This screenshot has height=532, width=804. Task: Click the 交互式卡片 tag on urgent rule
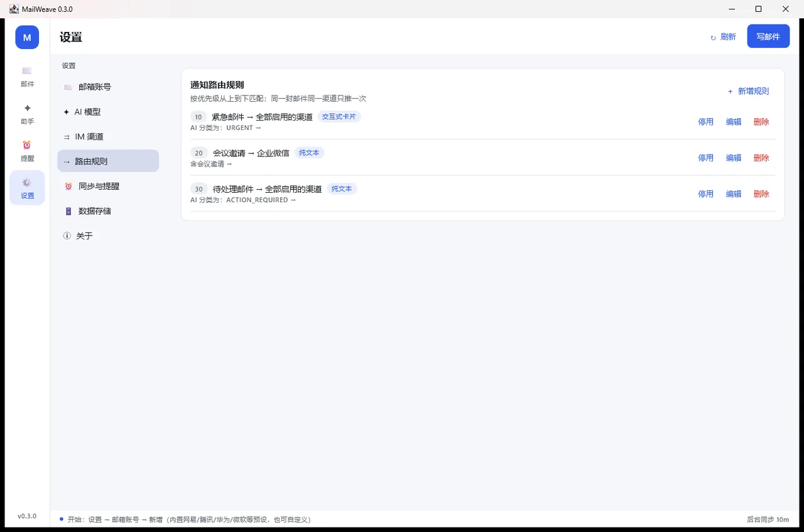pyautogui.click(x=339, y=116)
